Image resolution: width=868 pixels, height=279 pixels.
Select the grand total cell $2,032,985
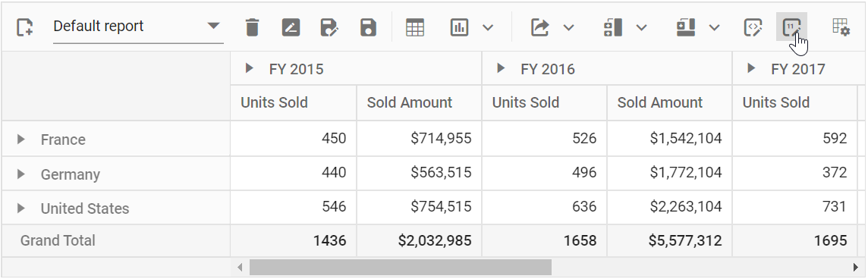419,241
